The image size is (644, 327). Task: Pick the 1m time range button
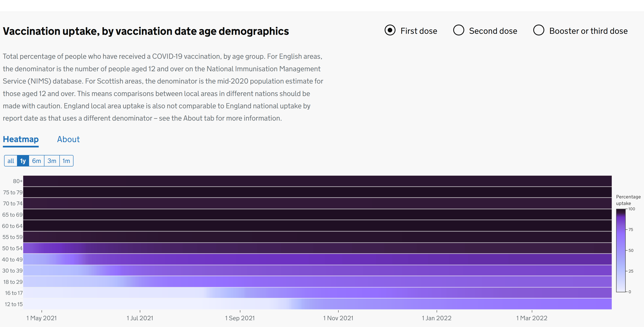[66, 161]
